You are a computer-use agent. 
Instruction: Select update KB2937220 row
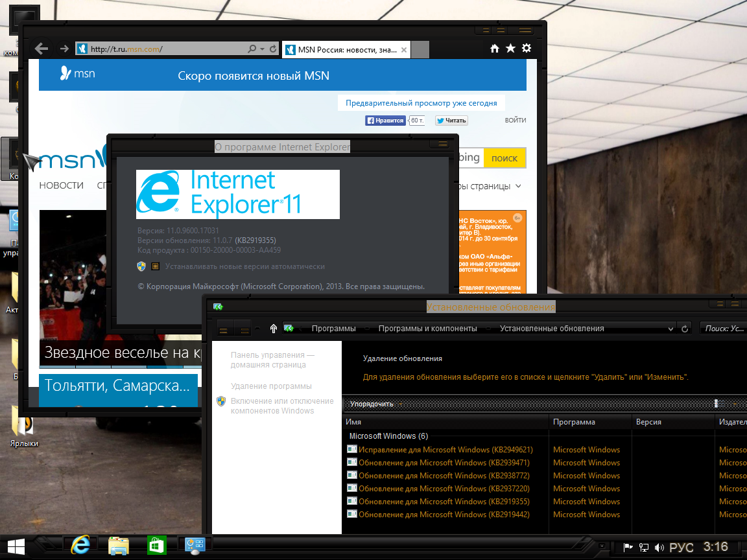(x=545, y=489)
